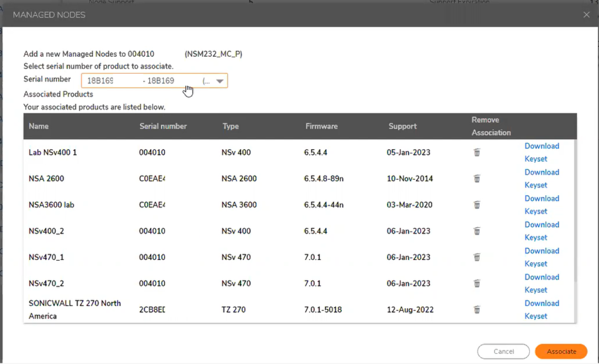Image resolution: width=599 pixels, height=364 pixels.
Task: Remove NSv400_2 using its trash icon
Action: [x=477, y=231]
